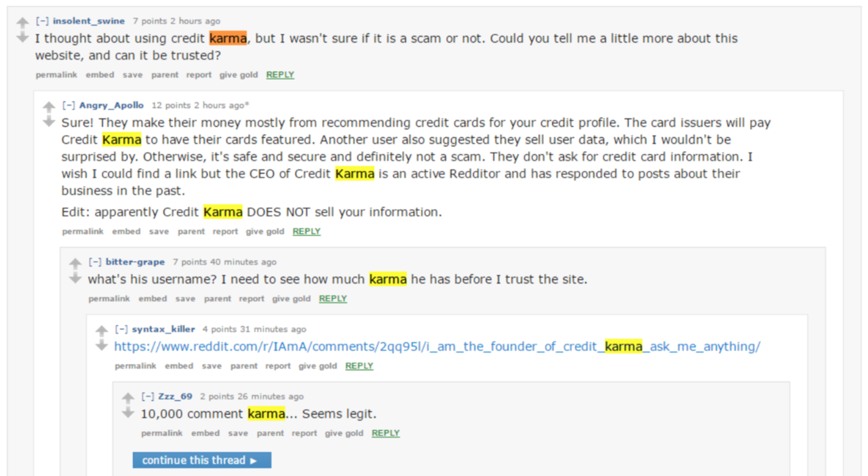This screenshot has width=868, height=476.
Task: Open the Credit Karma founder AMA link
Action: [437, 346]
